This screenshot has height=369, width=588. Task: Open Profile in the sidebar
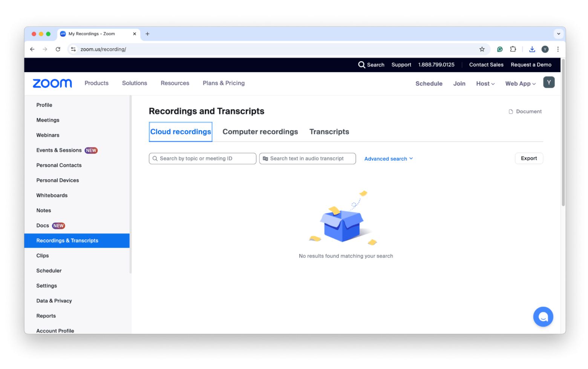44,105
